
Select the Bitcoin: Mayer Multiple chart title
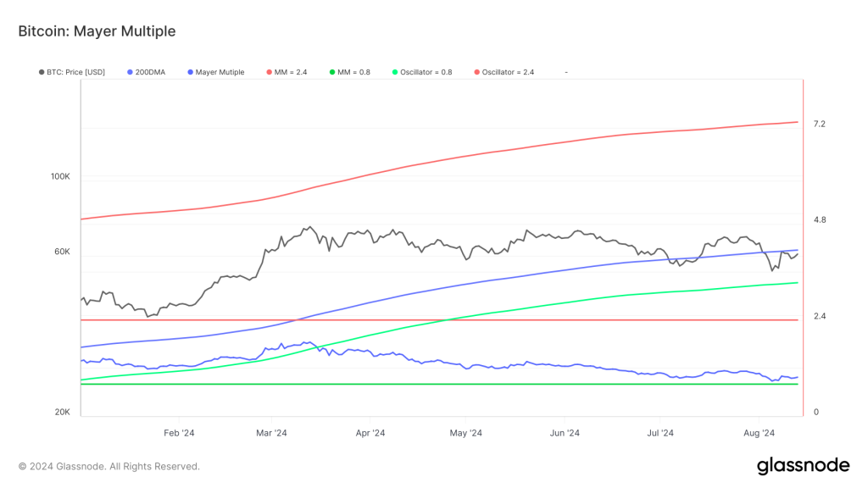coord(97,31)
